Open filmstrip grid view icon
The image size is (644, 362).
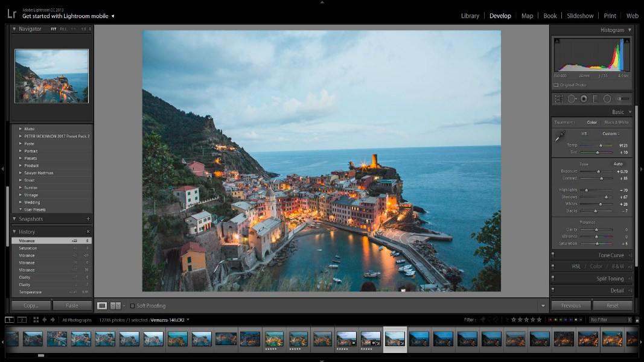click(36, 320)
